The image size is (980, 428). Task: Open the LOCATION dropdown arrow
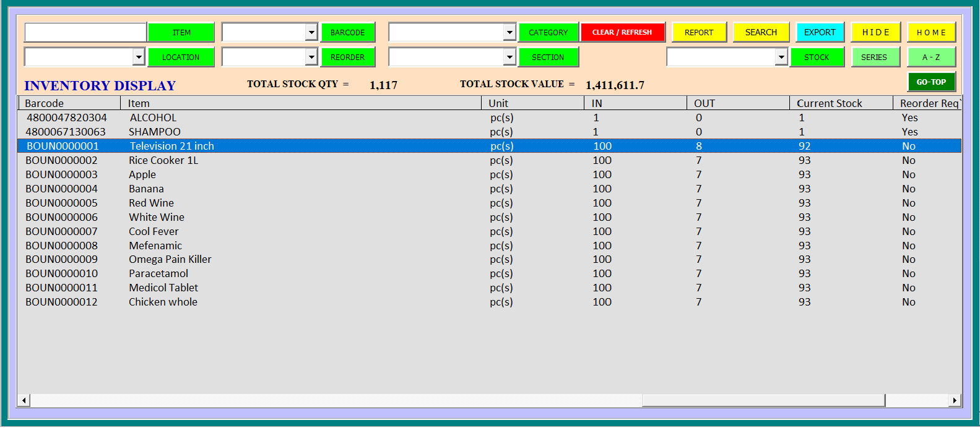(x=139, y=57)
